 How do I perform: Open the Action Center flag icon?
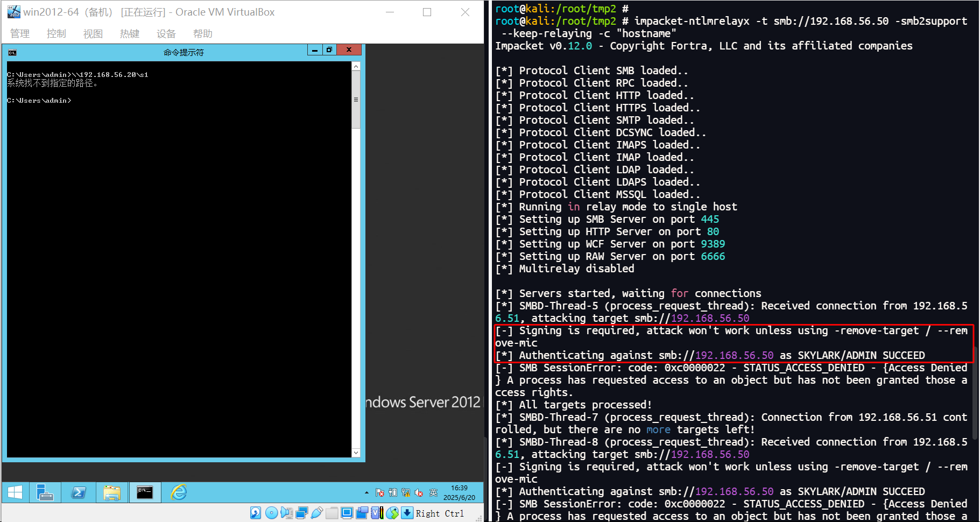tap(380, 493)
